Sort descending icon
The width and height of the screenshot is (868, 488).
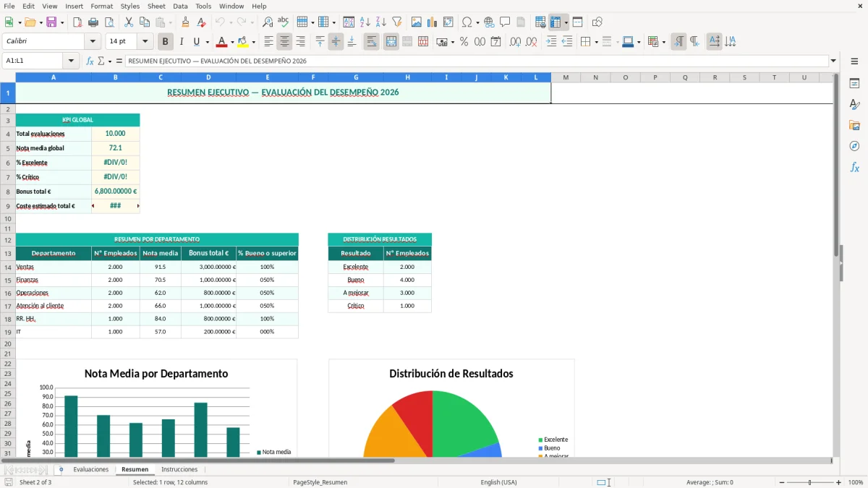point(380,22)
